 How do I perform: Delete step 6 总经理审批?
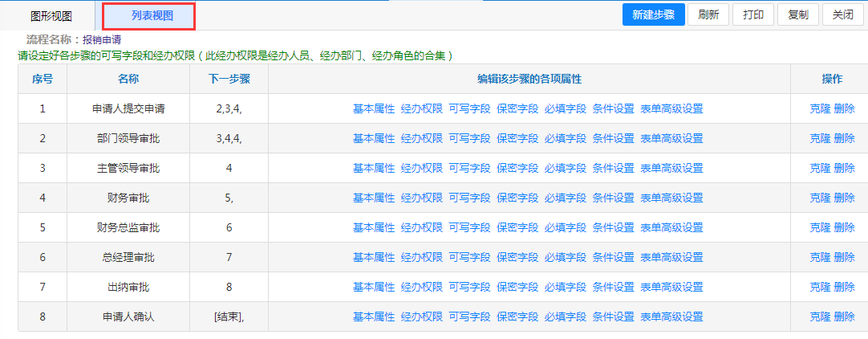(x=844, y=258)
